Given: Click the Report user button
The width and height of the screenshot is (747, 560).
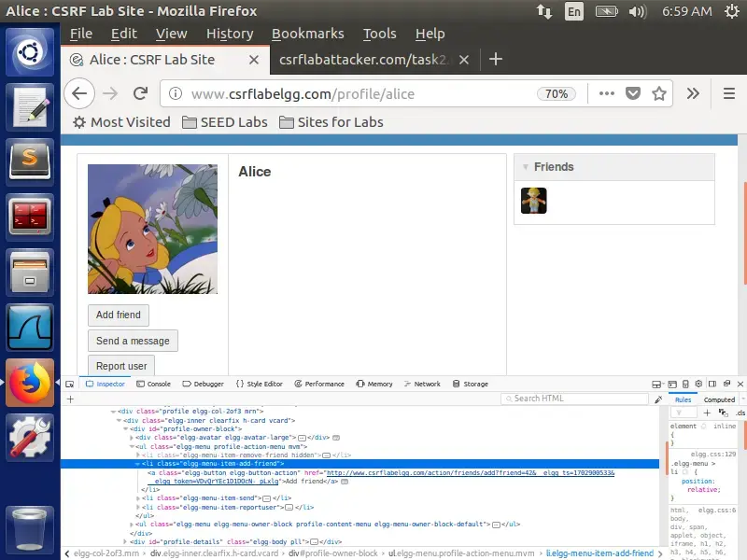Looking at the screenshot, I should [x=121, y=366].
